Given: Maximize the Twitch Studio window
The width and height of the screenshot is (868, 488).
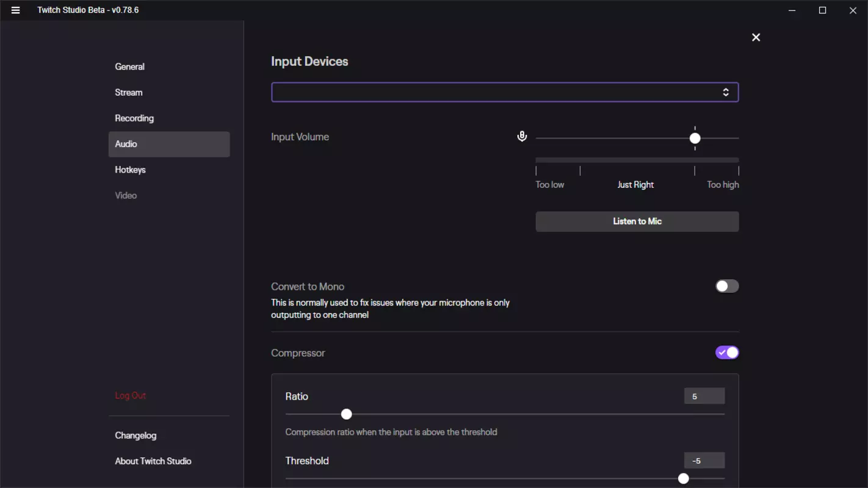Looking at the screenshot, I should tap(822, 10).
